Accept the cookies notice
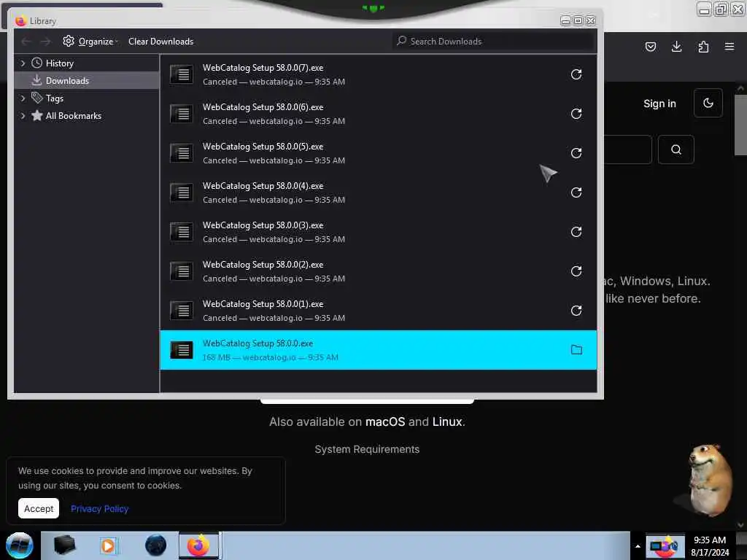This screenshot has height=560, width=747. pos(39,508)
